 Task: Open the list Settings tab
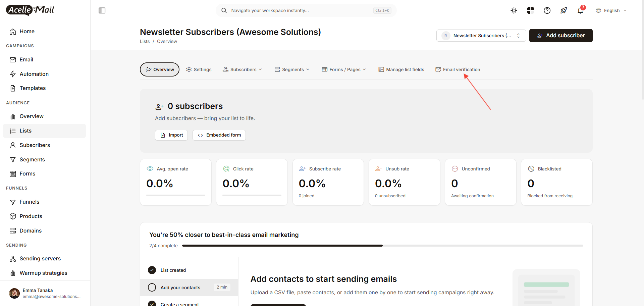coord(199,69)
